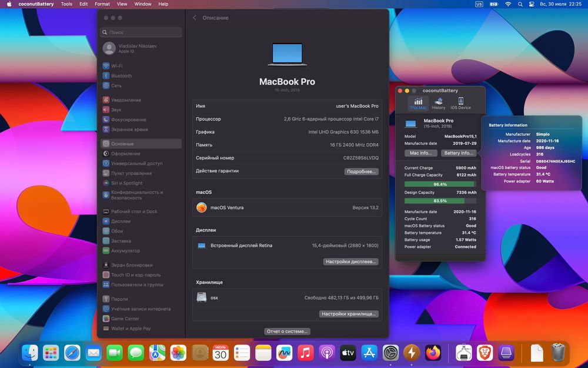Switch to History tab in coconutBattery

(x=439, y=103)
